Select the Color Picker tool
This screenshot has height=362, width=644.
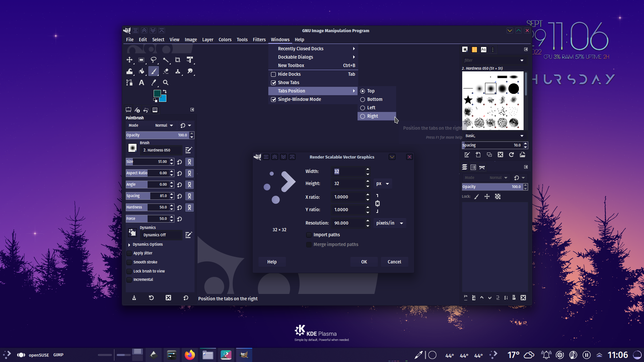[x=153, y=82]
